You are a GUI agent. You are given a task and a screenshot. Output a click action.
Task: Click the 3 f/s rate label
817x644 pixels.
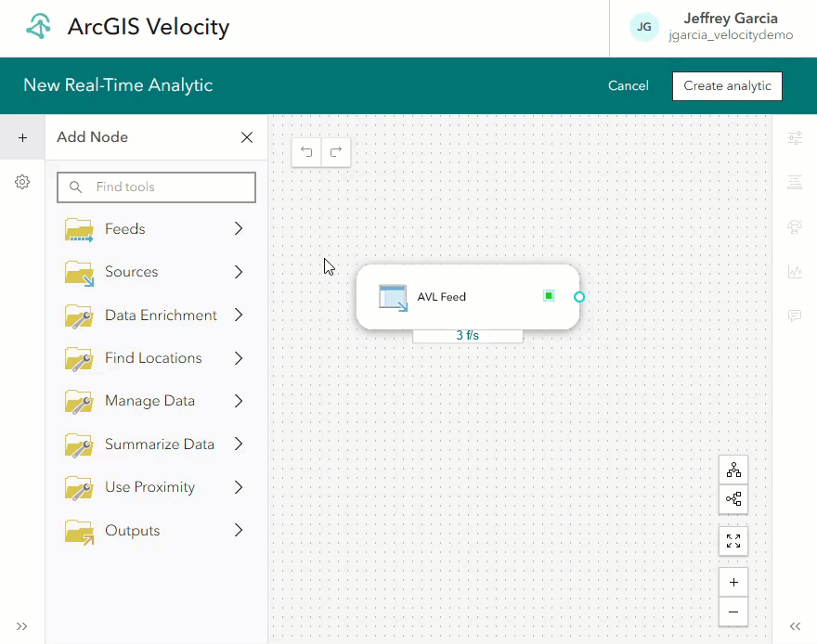pyautogui.click(x=467, y=335)
